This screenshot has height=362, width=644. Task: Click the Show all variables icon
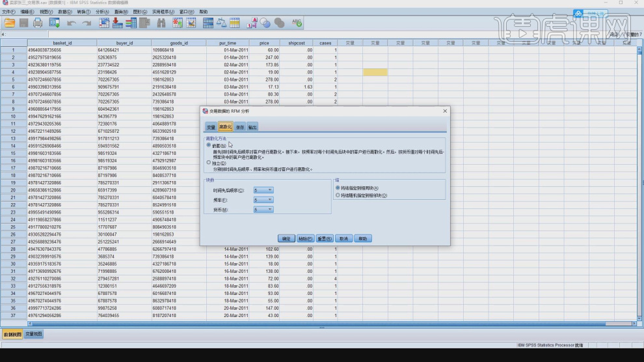click(279, 23)
